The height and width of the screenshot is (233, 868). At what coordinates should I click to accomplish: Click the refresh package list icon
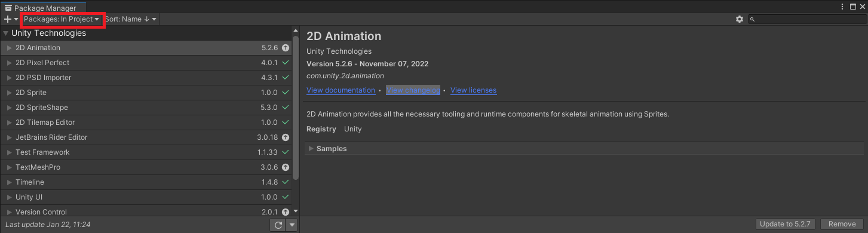[x=278, y=225]
